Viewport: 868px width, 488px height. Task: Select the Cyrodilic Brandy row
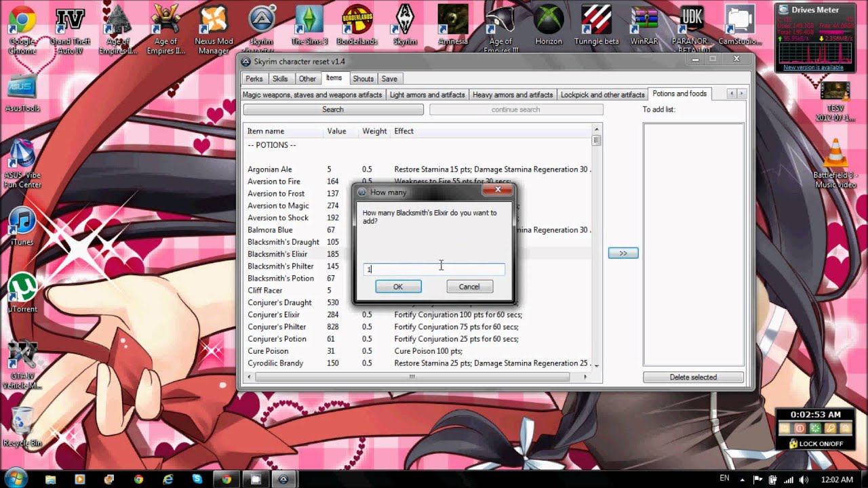coord(418,363)
